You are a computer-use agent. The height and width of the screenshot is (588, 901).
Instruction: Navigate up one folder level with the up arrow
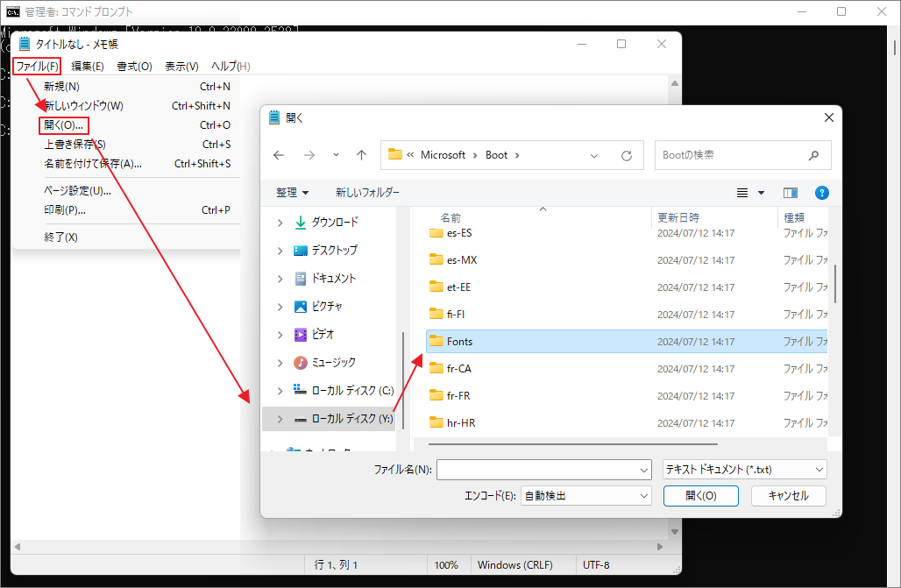coord(360,155)
